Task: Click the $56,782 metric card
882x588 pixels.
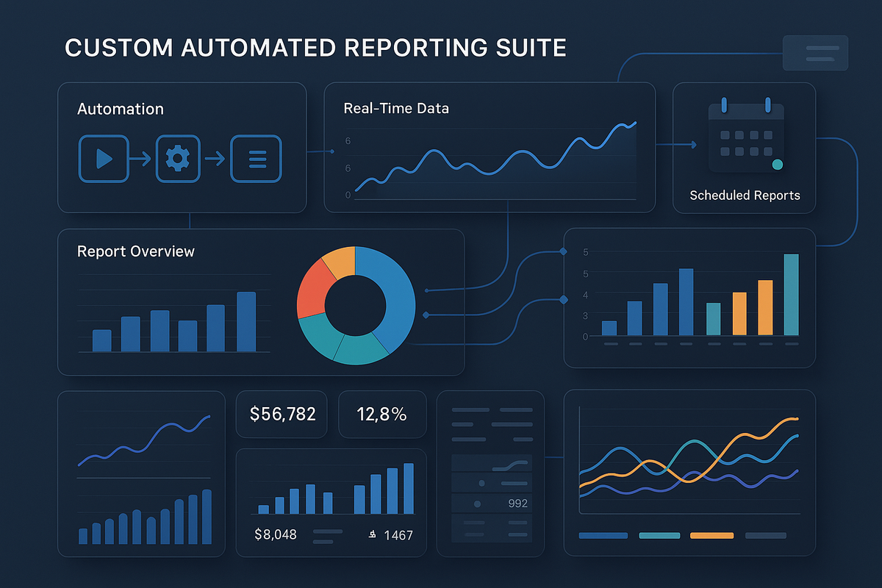Action: [282, 414]
